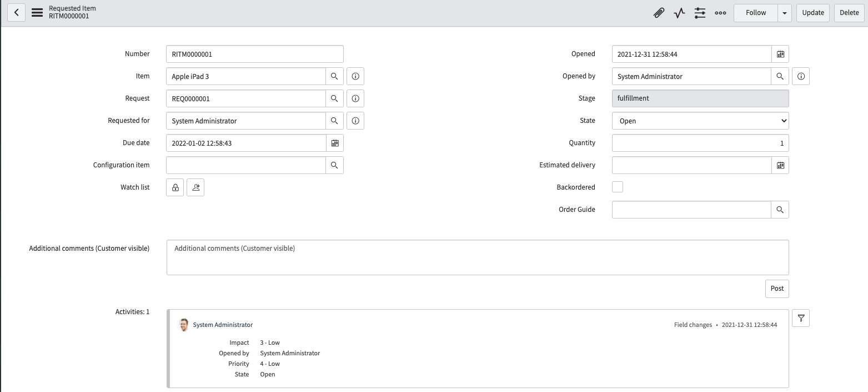The image size is (868, 392).
Task: Click the read-only Stage field fulfillment
Action: tap(700, 98)
